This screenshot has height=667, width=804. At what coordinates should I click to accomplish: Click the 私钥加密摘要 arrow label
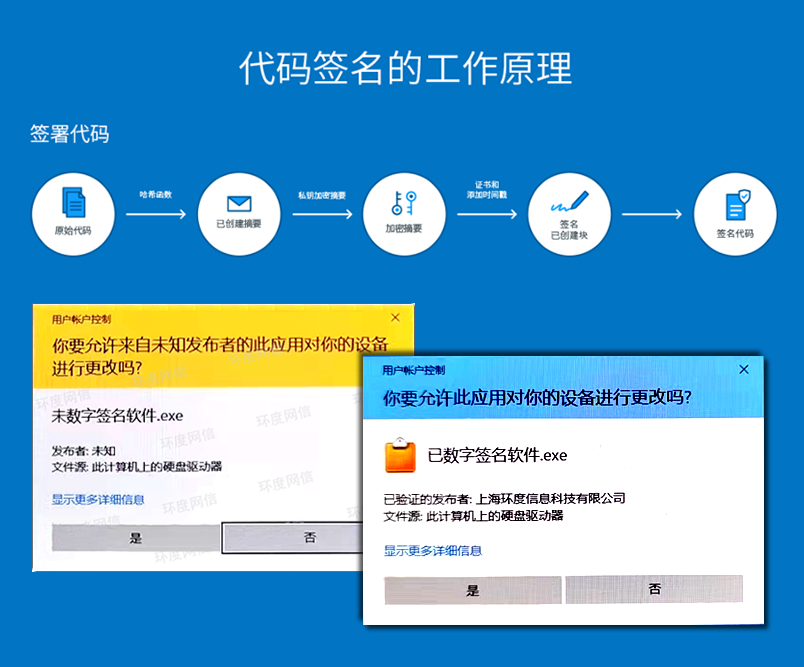tap(320, 195)
